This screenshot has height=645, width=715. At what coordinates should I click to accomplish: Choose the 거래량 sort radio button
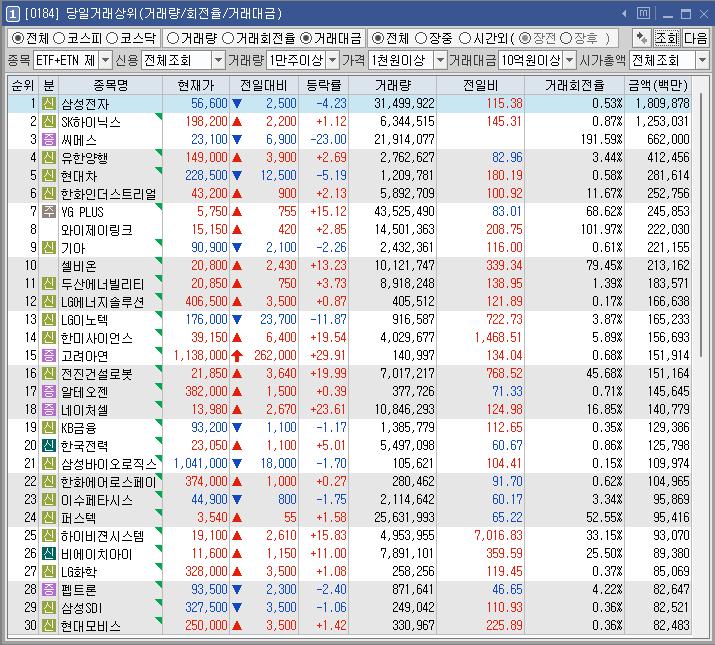point(173,38)
